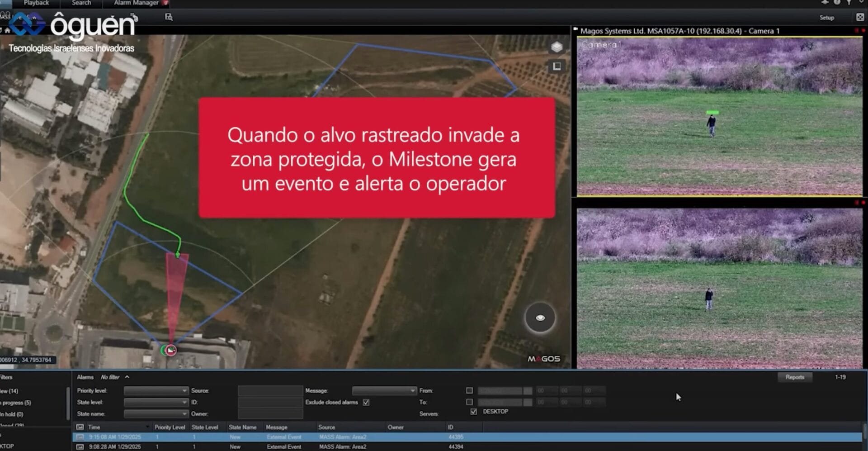Click the map coordinates readout
868x451 pixels.
tap(27, 360)
